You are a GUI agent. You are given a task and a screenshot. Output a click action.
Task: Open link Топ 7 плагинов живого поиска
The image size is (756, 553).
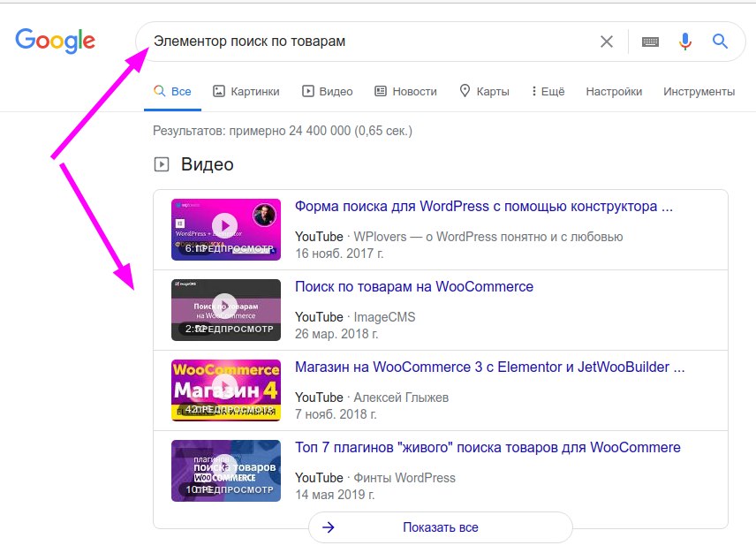coord(488,447)
